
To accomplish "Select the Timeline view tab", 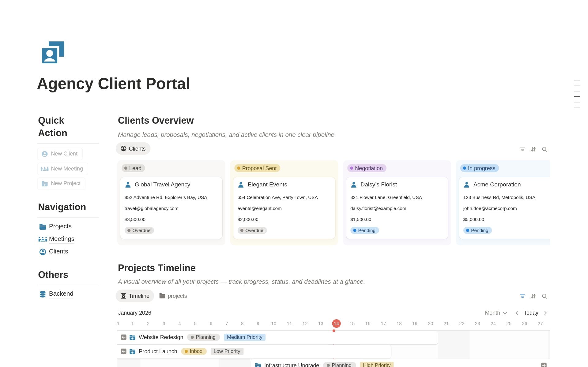I will click(x=135, y=296).
